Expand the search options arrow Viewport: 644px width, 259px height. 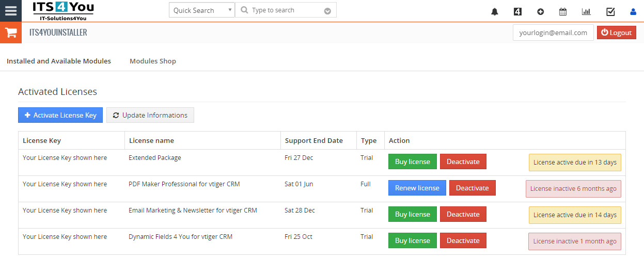click(327, 11)
